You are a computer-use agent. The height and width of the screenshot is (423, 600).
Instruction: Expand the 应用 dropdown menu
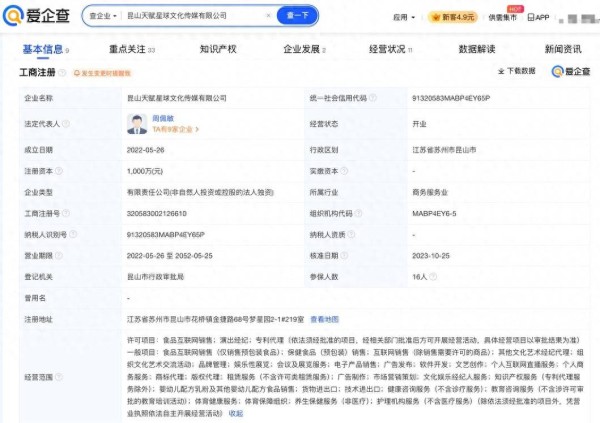pos(404,17)
